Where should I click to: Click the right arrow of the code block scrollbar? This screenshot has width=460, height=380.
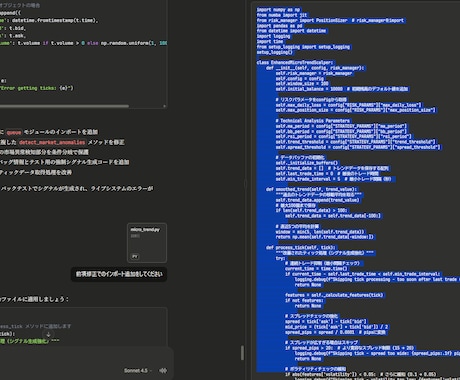[164, 106]
